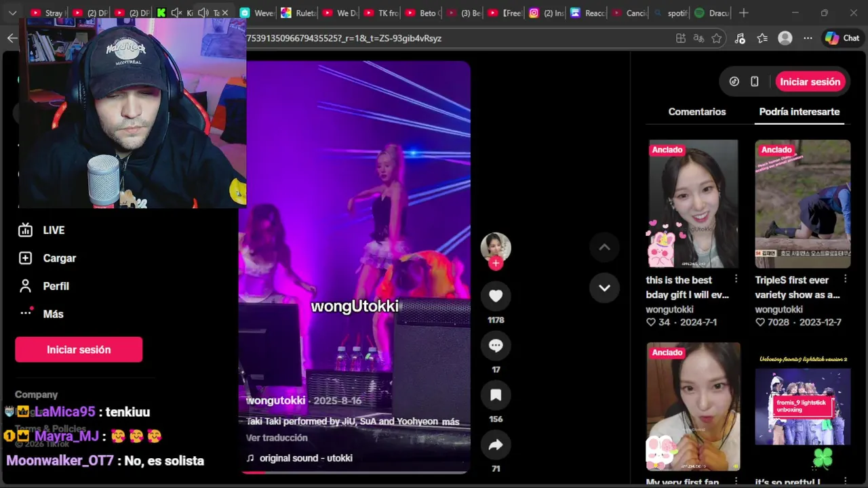The width and height of the screenshot is (868, 488).
Task: Click the translate page icon in address bar
Action: [x=698, y=38]
